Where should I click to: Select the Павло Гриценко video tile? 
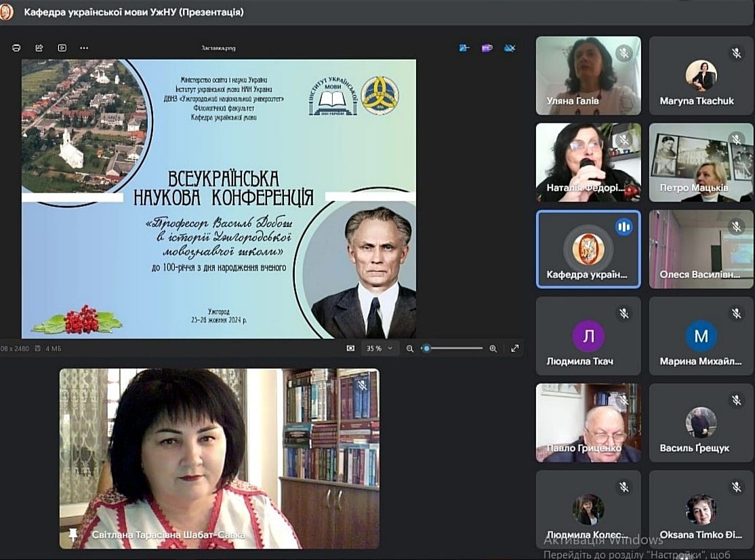(x=588, y=423)
